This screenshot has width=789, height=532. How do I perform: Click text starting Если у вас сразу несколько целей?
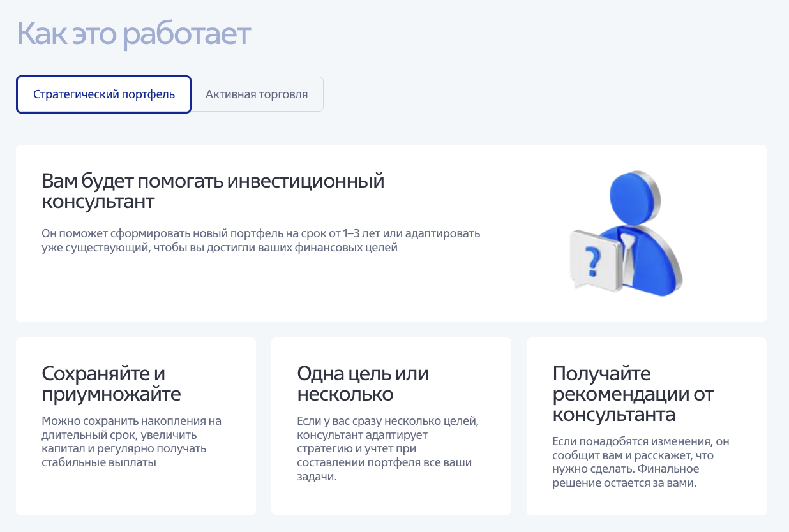click(388, 449)
